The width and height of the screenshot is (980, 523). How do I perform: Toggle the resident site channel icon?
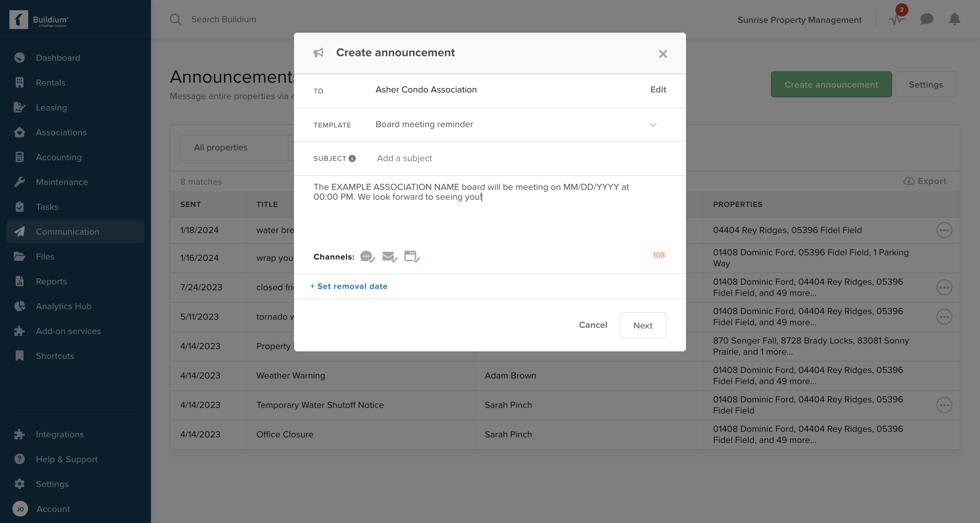coord(411,256)
